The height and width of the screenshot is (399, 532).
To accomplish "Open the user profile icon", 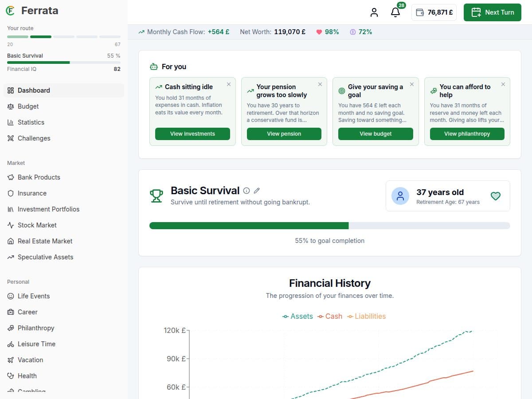I will (374, 12).
